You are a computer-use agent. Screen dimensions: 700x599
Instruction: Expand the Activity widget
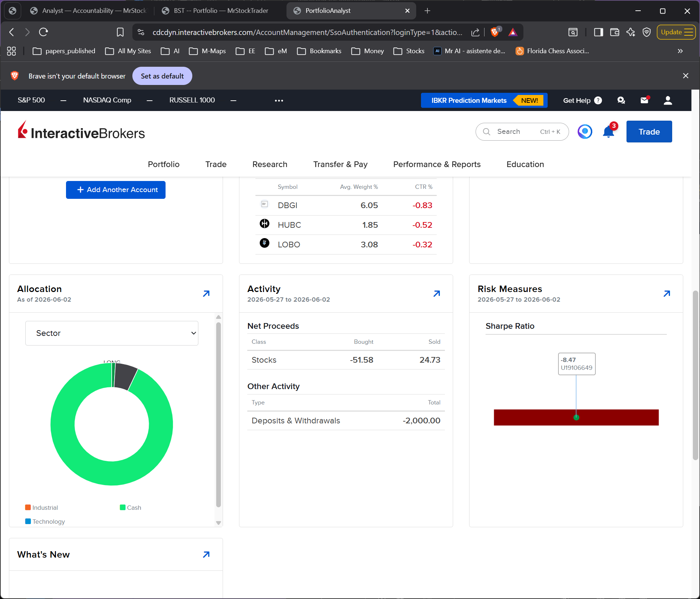[437, 293]
